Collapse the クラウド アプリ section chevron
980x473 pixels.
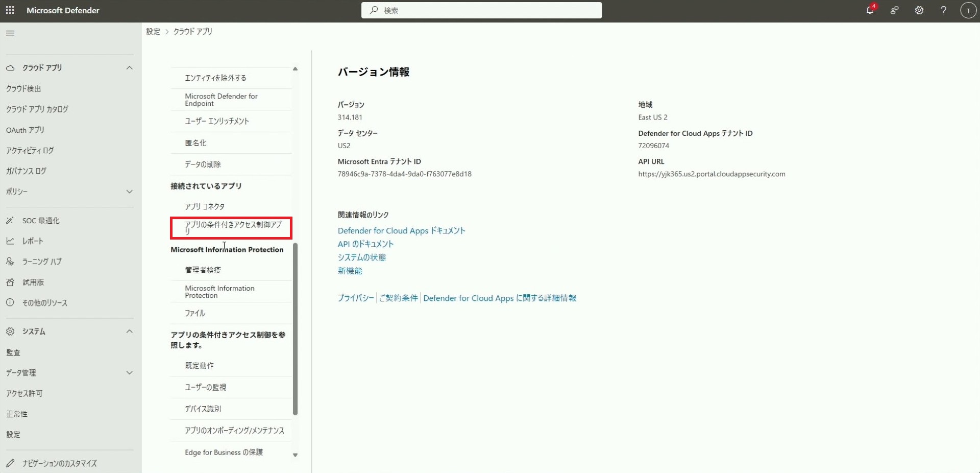(130, 68)
